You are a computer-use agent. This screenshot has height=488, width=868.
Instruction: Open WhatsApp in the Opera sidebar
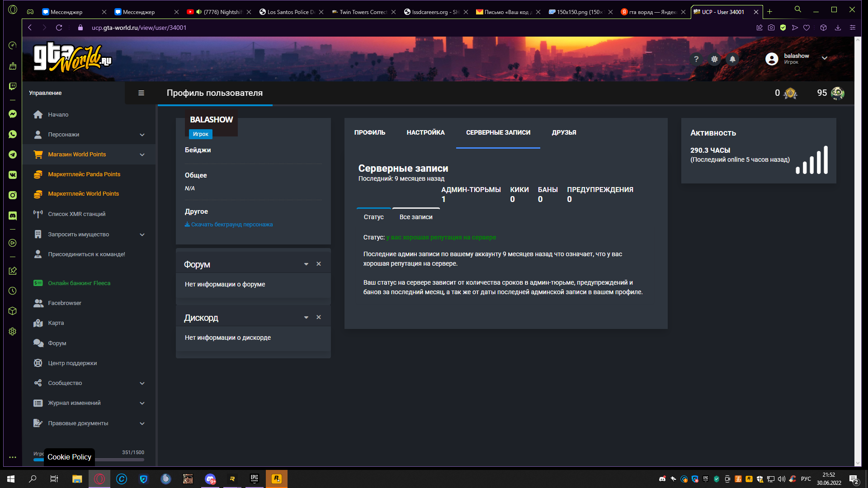coord(13,134)
